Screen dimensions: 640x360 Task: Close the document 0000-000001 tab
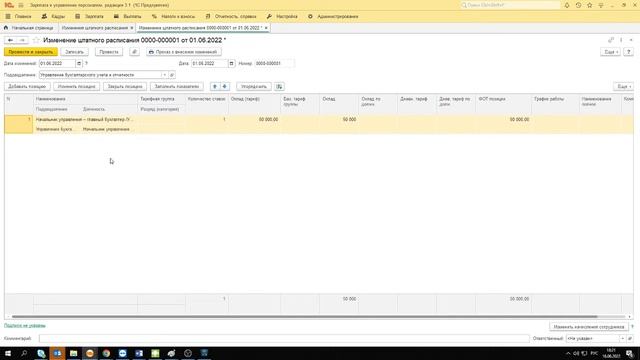coord(266,28)
